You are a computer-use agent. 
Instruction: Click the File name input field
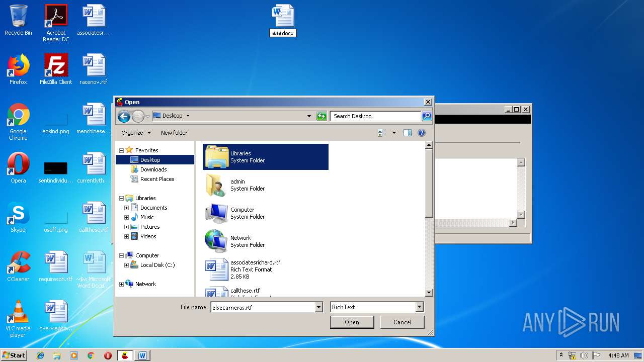coord(263,307)
